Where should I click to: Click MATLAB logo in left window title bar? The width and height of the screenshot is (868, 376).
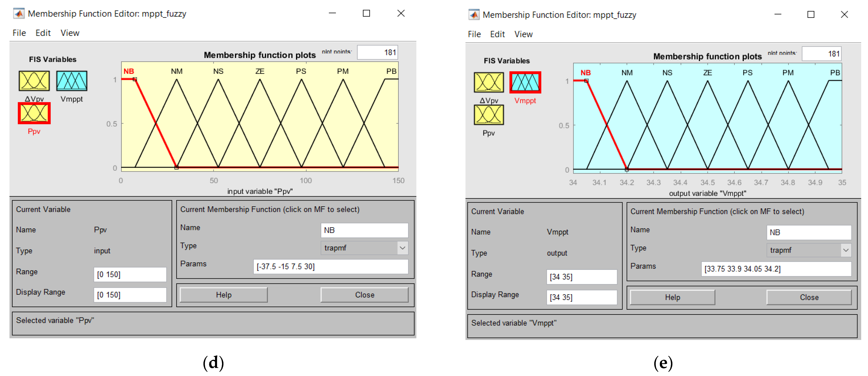pos(19,13)
